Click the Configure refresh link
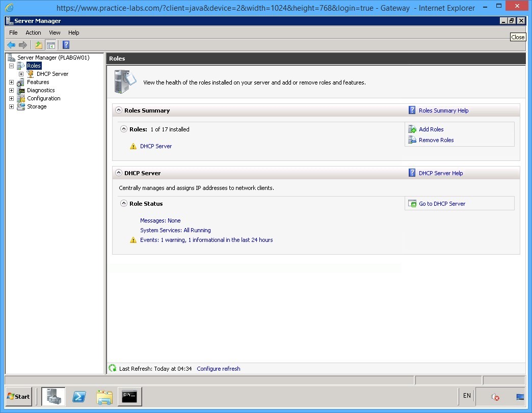Viewport: 532px width, 413px height. 218,369
